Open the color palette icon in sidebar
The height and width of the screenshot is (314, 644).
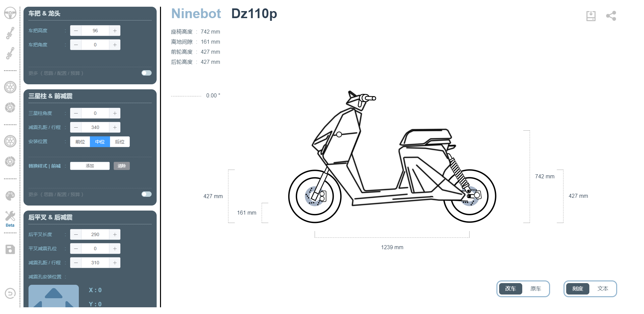click(x=10, y=195)
